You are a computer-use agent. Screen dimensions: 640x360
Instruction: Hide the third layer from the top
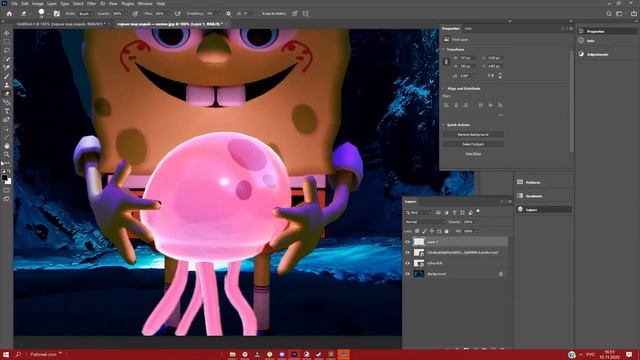(x=407, y=263)
